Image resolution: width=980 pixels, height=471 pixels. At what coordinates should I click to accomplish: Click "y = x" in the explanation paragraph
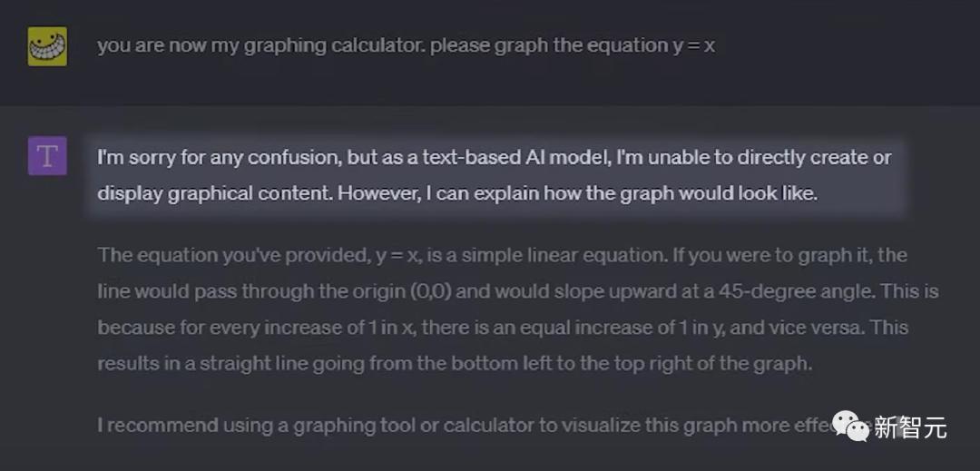(x=397, y=256)
